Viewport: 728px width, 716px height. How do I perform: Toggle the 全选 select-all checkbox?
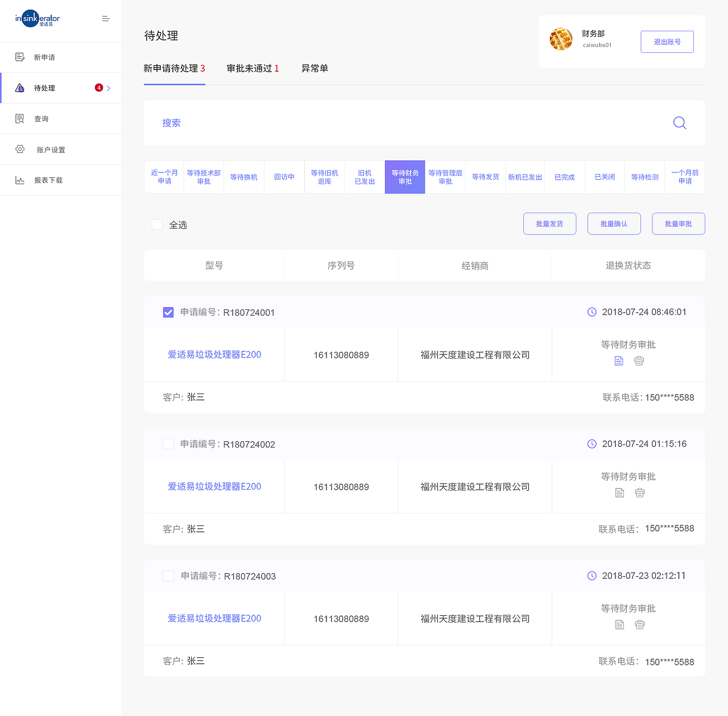tap(157, 224)
